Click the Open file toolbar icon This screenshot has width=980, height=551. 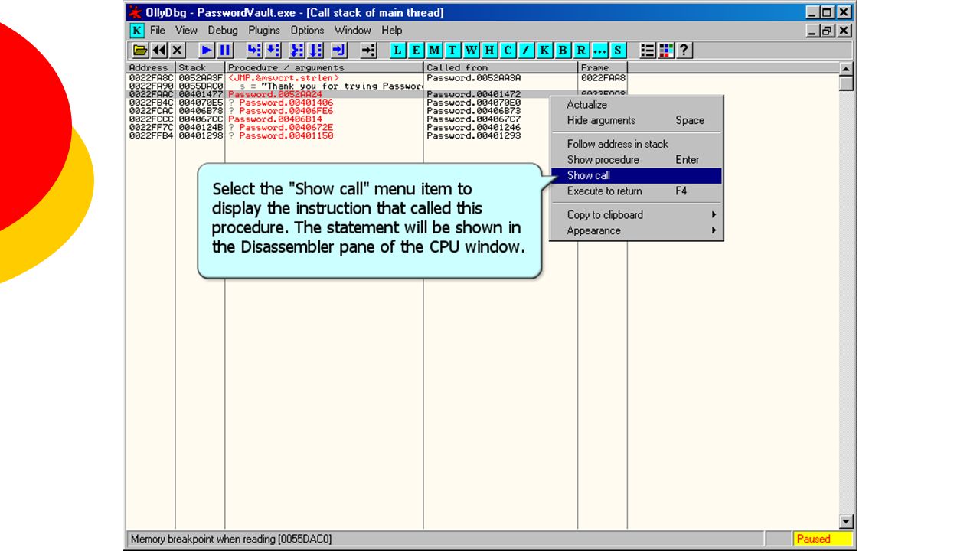[140, 51]
